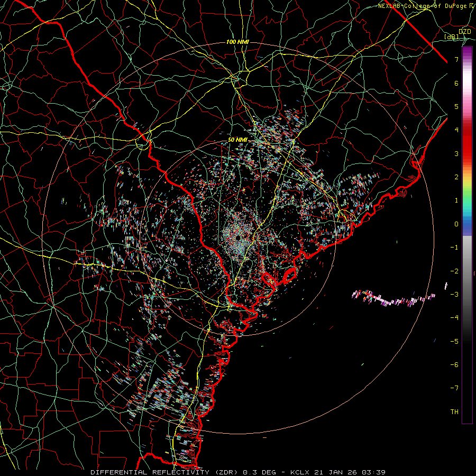Image resolution: width=476 pixels, height=476 pixels.
Task: Click the 'TH' threshold label on legend
Action: [x=454, y=411]
